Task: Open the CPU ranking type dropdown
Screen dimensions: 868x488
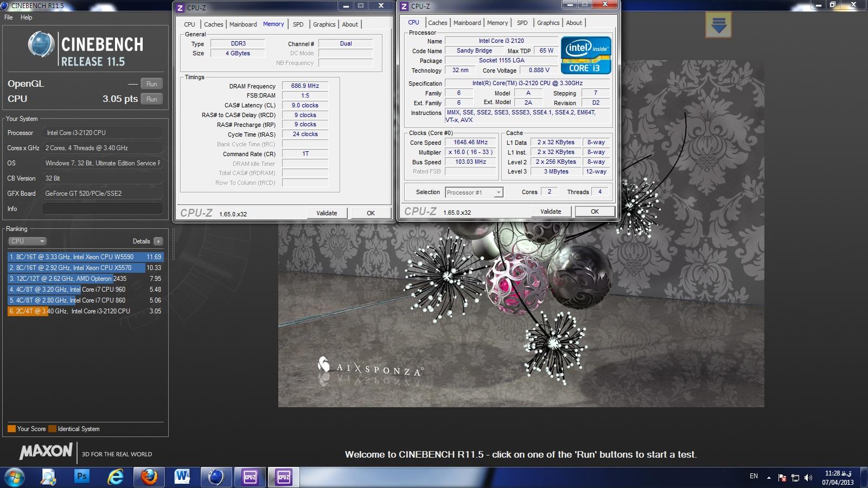Action: (x=27, y=241)
